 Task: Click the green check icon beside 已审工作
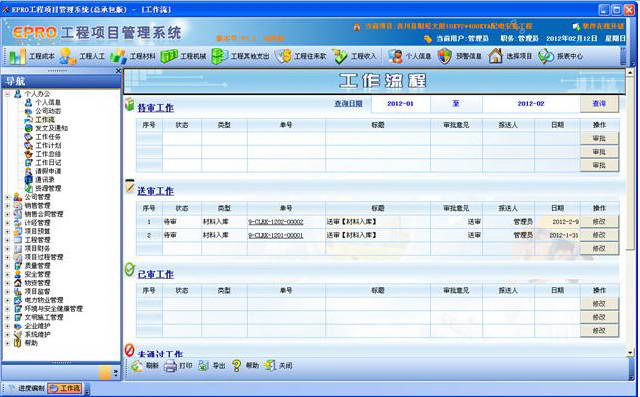[129, 270]
